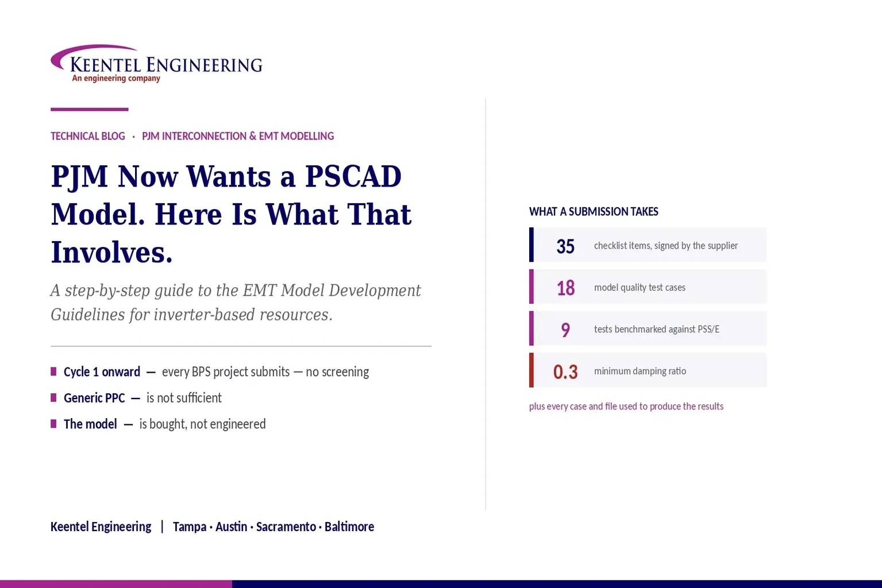Click 'Tampa' in the footer locations

[x=190, y=527]
